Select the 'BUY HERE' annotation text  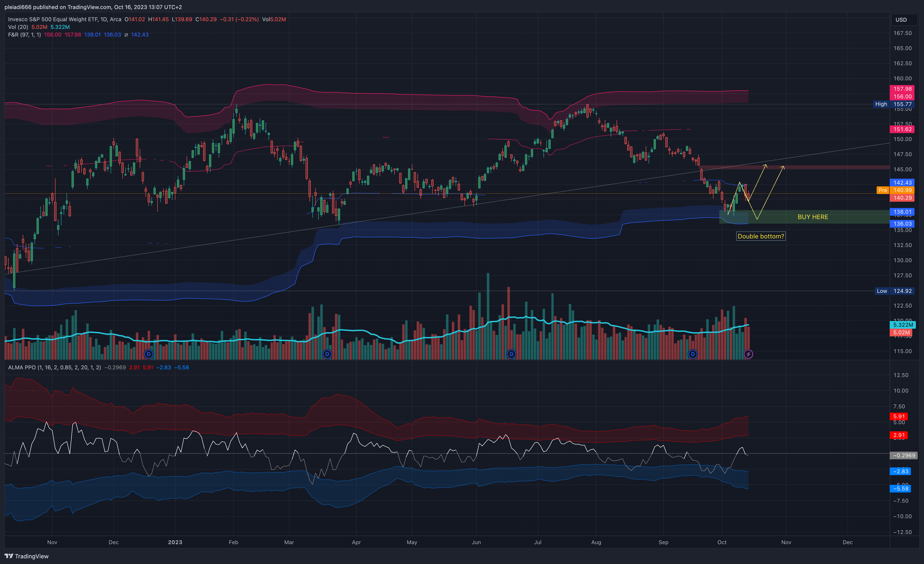(813, 217)
